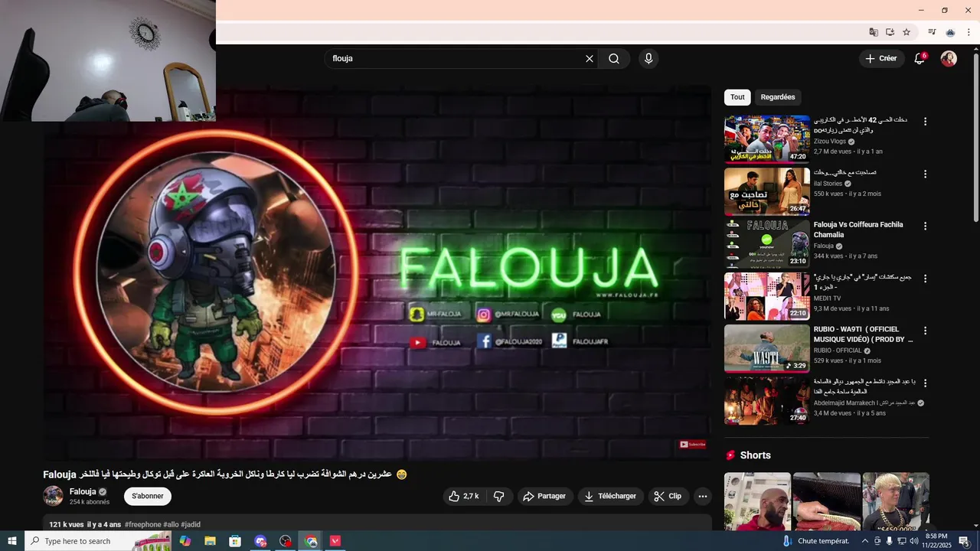Open the notifications bell
Viewport: 980px width, 551px height.
(920, 59)
